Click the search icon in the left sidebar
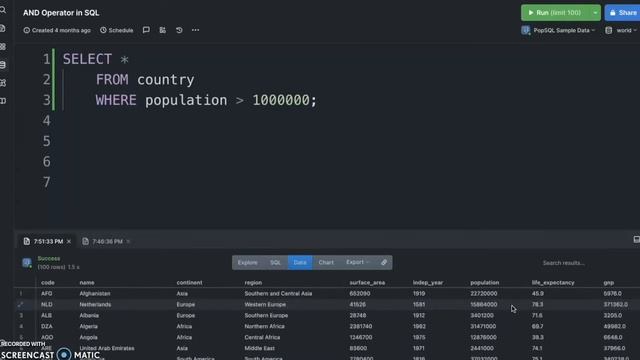The width and height of the screenshot is (640, 360). click(x=3, y=10)
